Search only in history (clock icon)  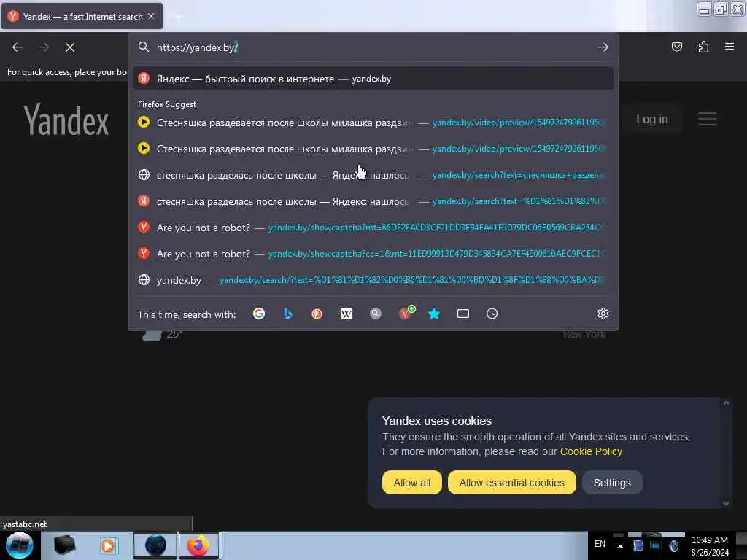tap(492, 314)
